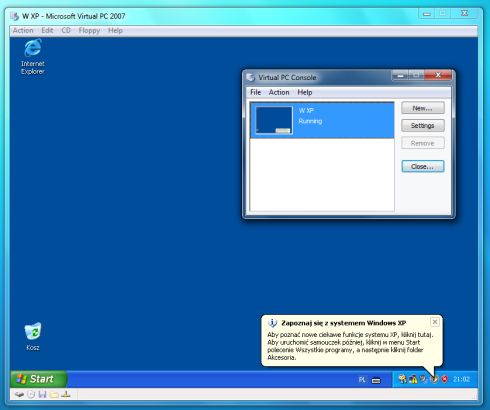Open the Help menu of the W XP window
Image resolution: width=490 pixels, height=410 pixels.
point(115,30)
